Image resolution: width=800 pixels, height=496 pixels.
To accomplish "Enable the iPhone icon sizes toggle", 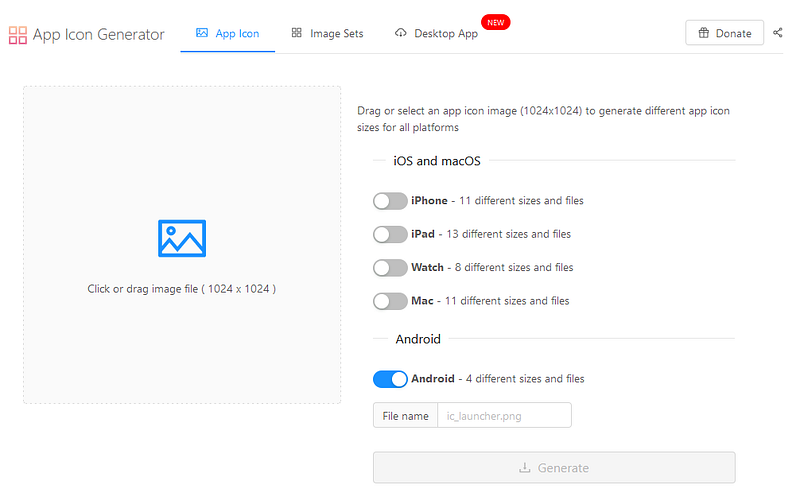I will point(390,201).
